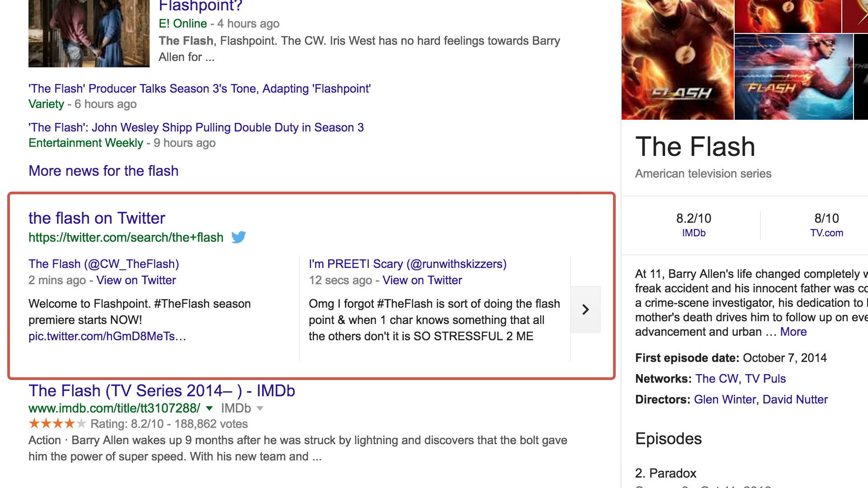This screenshot has height=488, width=868.
Task: Click View on Twitter for the 12-second-old tweet
Action: tap(422, 280)
